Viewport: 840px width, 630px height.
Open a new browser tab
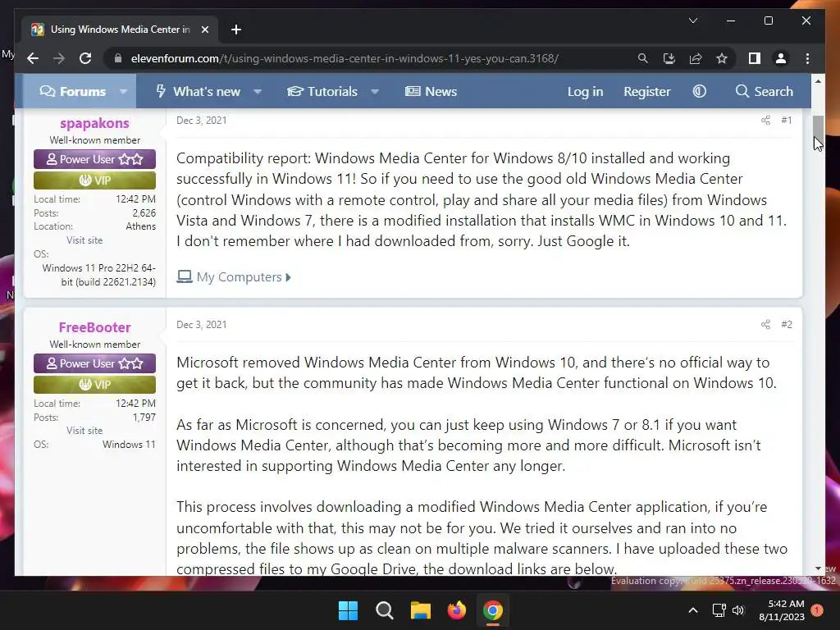235,30
